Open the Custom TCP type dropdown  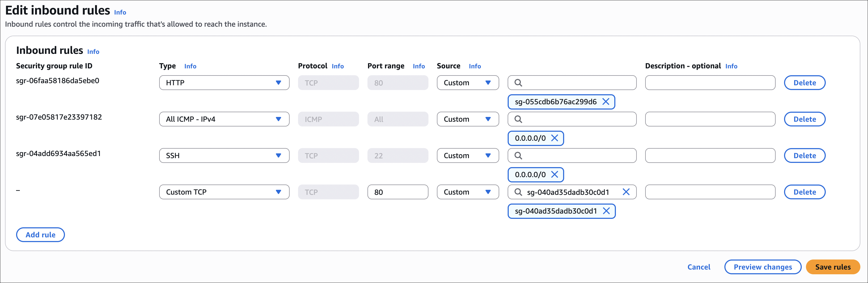click(224, 192)
